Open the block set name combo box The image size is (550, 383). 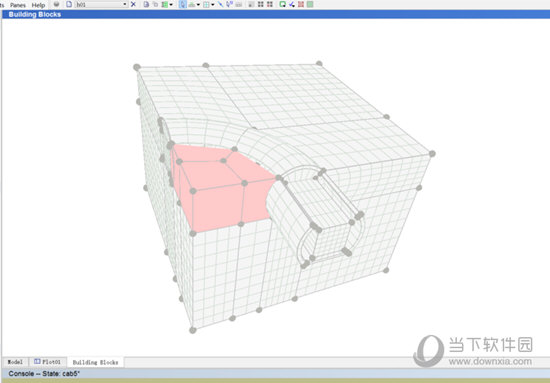point(101,4)
